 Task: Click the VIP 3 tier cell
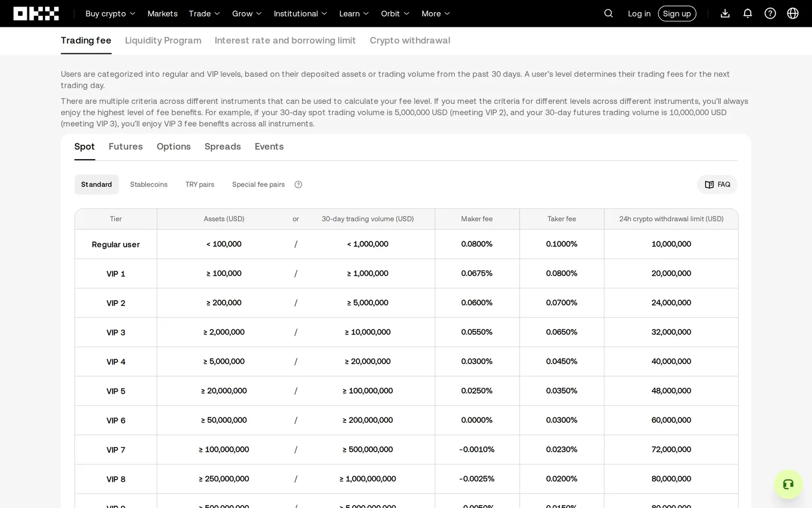[116, 332]
